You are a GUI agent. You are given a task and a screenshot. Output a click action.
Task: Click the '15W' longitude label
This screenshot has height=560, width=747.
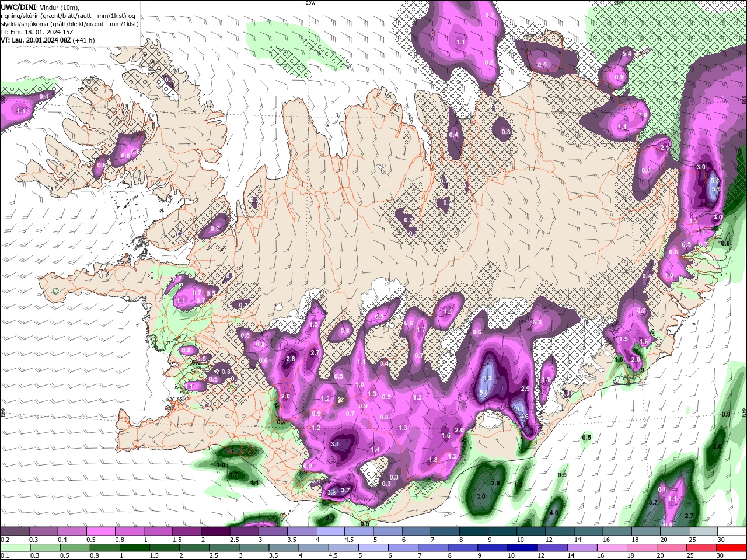(618, 3)
